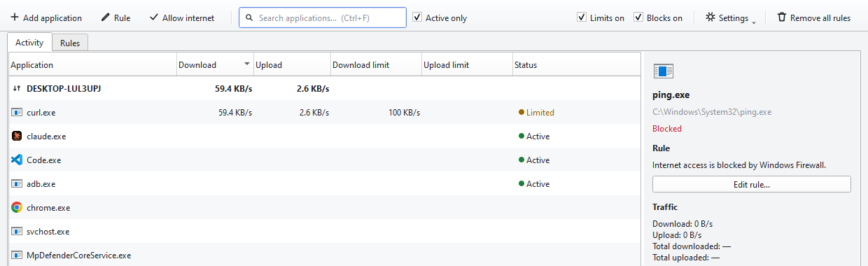The width and height of the screenshot is (868, 266).
Task: Click the Add application plus icon
Action: click(x=15, y=17)
